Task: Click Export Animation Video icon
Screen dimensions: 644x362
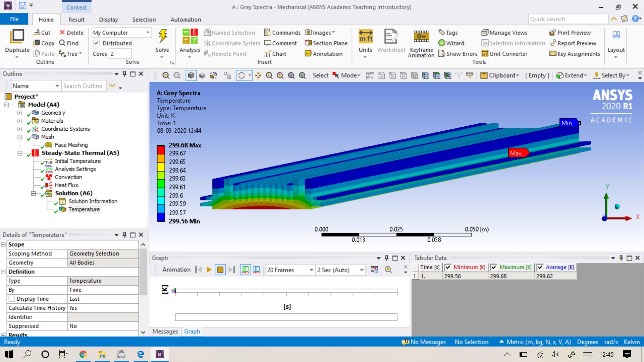Action: [x=374, y=269]
